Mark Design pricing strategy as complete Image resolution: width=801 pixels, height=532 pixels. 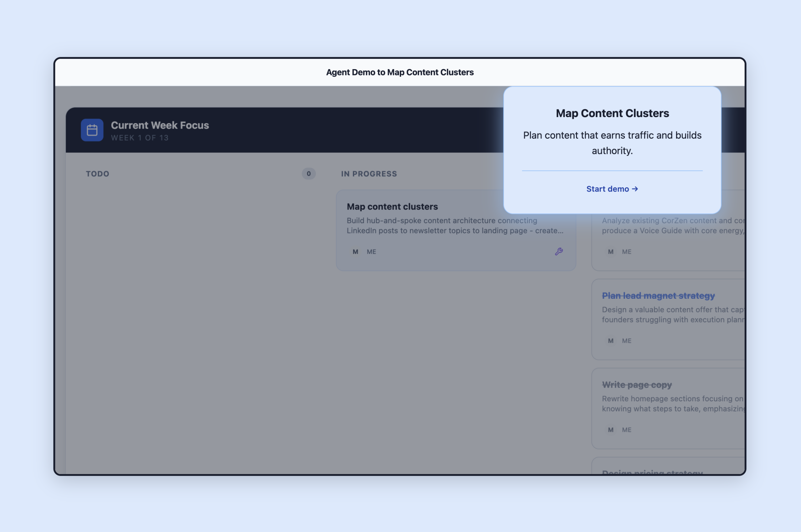tap(652, 472)
